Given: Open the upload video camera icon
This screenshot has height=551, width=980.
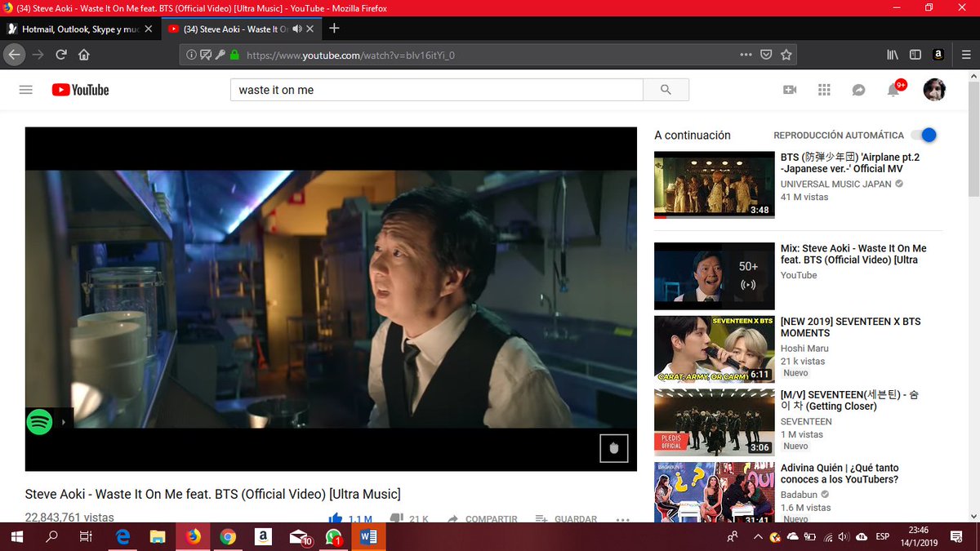Looking at the screenshot, I should (x=790, y=90).
